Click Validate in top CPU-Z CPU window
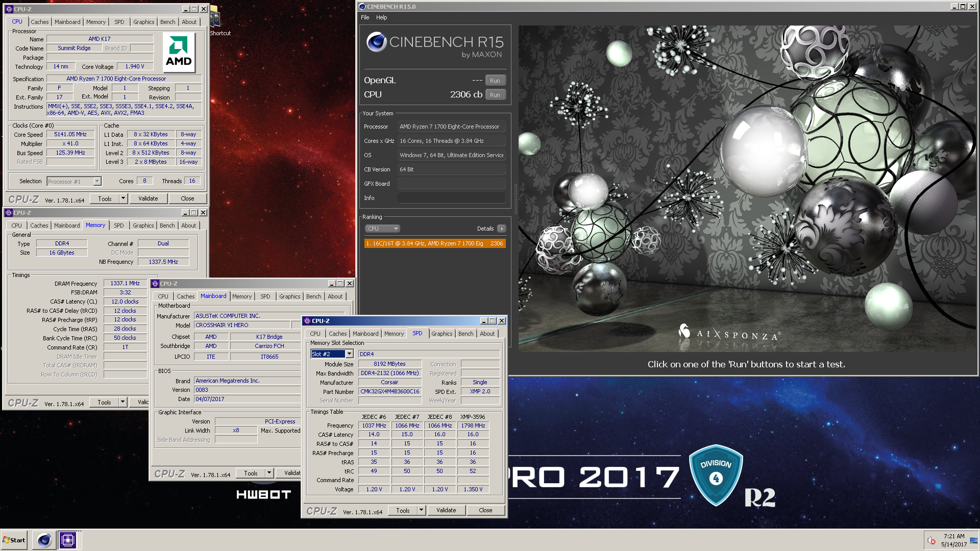The height and width of the screenshot is (551, 980). (148, 198)
